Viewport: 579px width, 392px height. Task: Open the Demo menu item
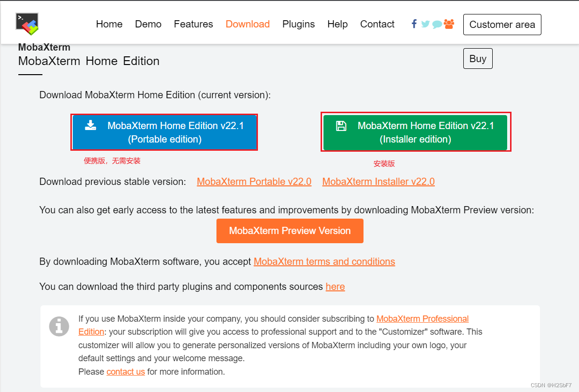(x=148, y=24)
